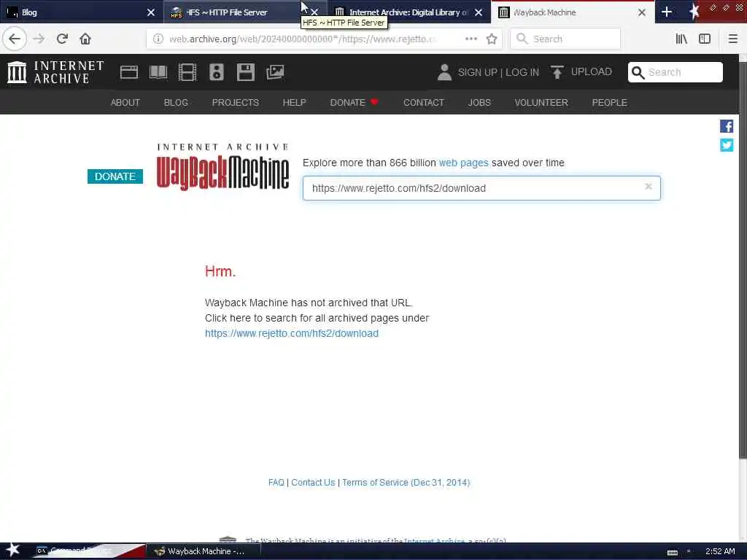Open Terms of Service (Dec 31, 2014)
This screenshot has width=747, height=560.
406,483
